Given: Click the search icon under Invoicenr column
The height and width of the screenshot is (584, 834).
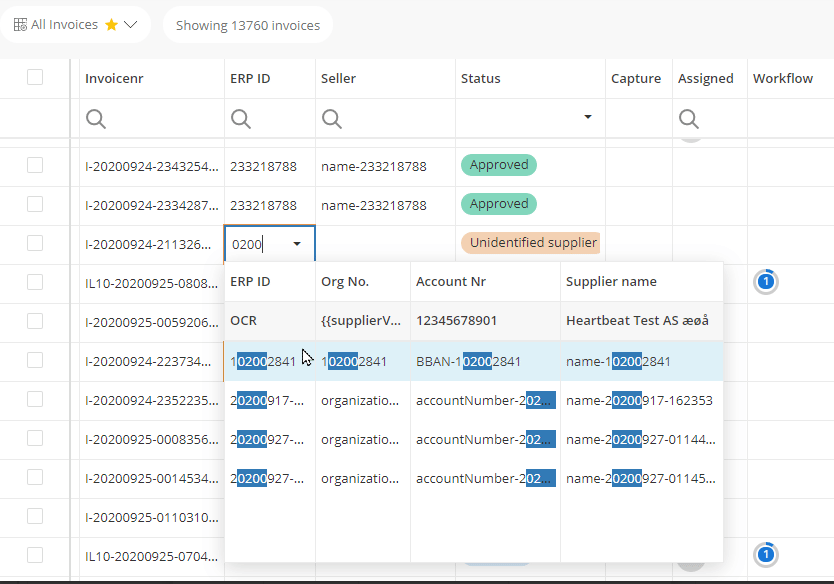Looking at the screenshot, I should (x=96, y=119).
